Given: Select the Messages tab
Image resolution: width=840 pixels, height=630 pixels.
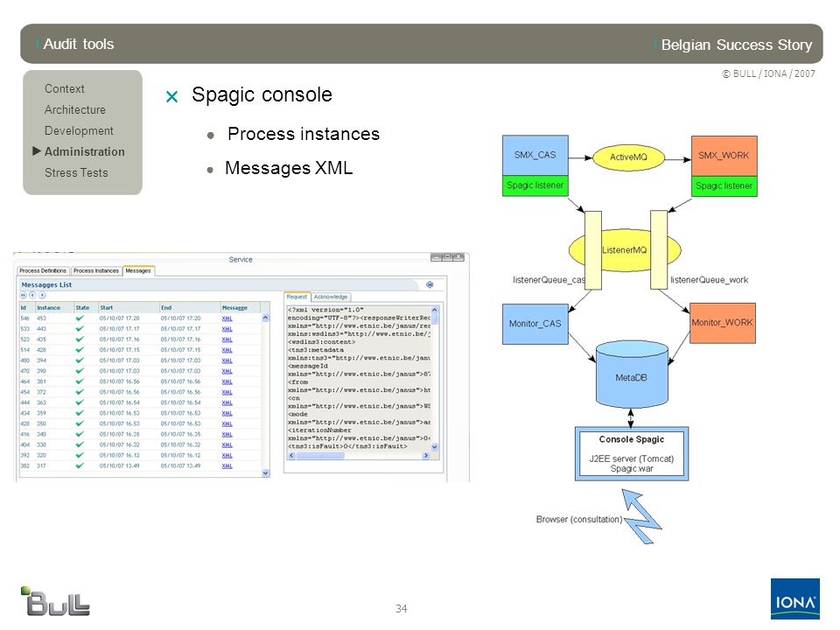Looking at the screenshot, I should point(138,270).
